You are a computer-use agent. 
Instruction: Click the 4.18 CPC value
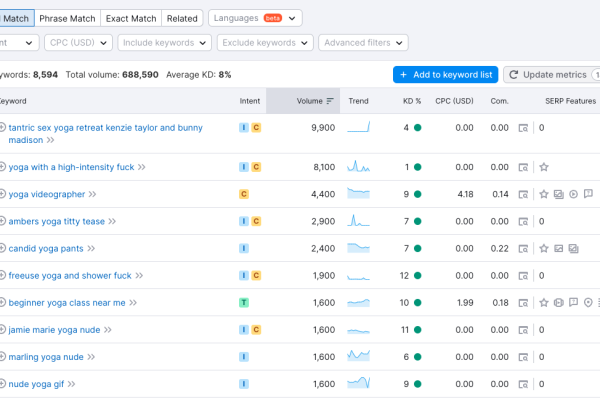(465, 194)
